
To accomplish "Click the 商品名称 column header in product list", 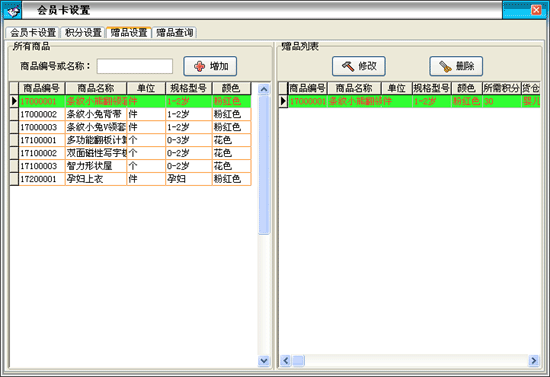I will click(96, 88).
